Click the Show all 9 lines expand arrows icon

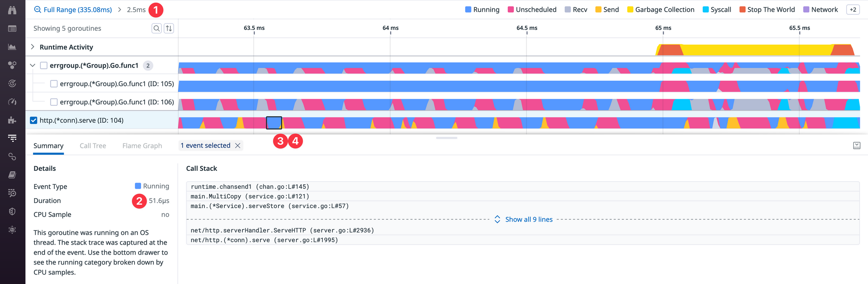pos(497,219)
